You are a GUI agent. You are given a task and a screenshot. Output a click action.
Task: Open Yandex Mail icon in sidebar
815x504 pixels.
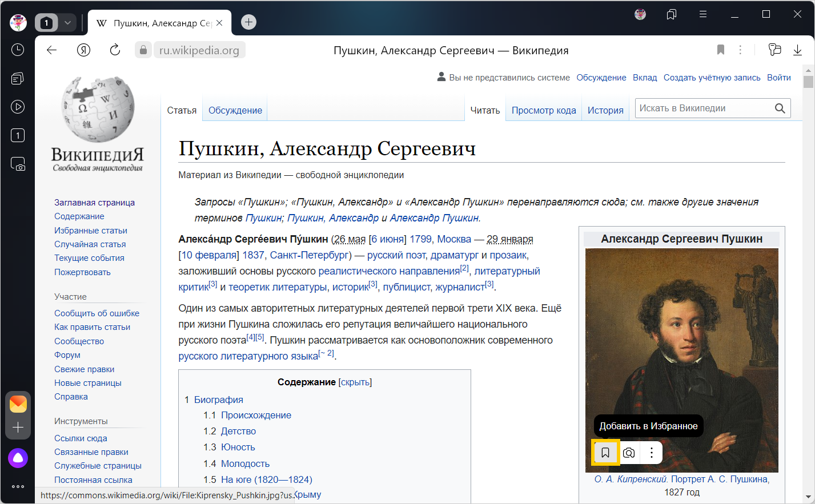(18, 404)
